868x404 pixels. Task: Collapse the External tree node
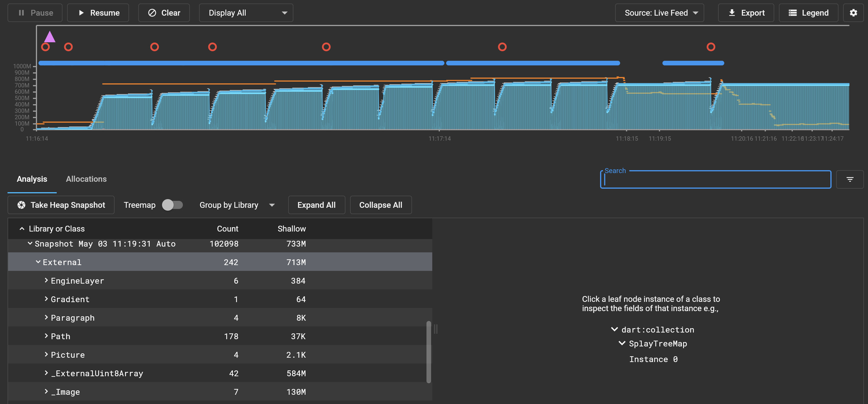click(x=38, y=262)
